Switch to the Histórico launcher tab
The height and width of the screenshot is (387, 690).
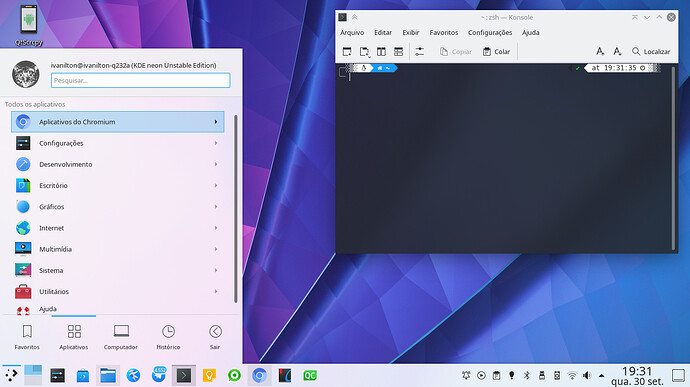pyautogui.click(x=168, y=337)
